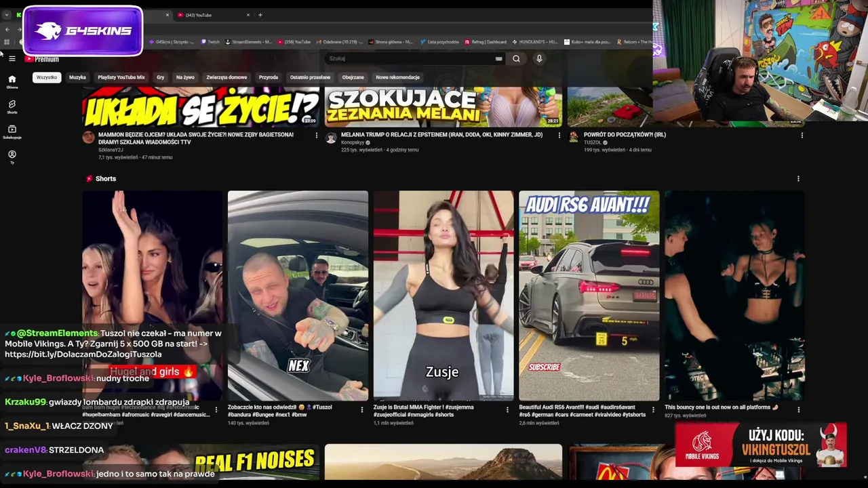The height and width of the screenshot is (488, 868).
Task: Open the TUSZOL channel avatar
Action: tap(574, 138)
